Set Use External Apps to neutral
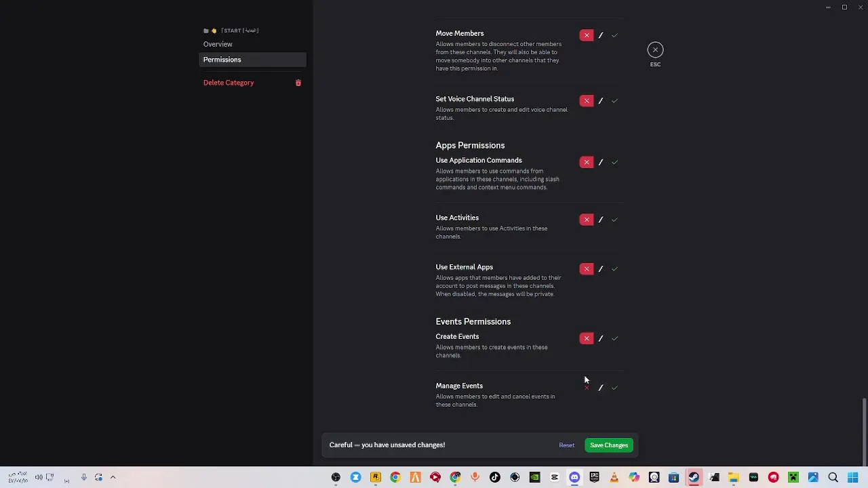Screen dimensions: 868x488 (x=600, y=269)
